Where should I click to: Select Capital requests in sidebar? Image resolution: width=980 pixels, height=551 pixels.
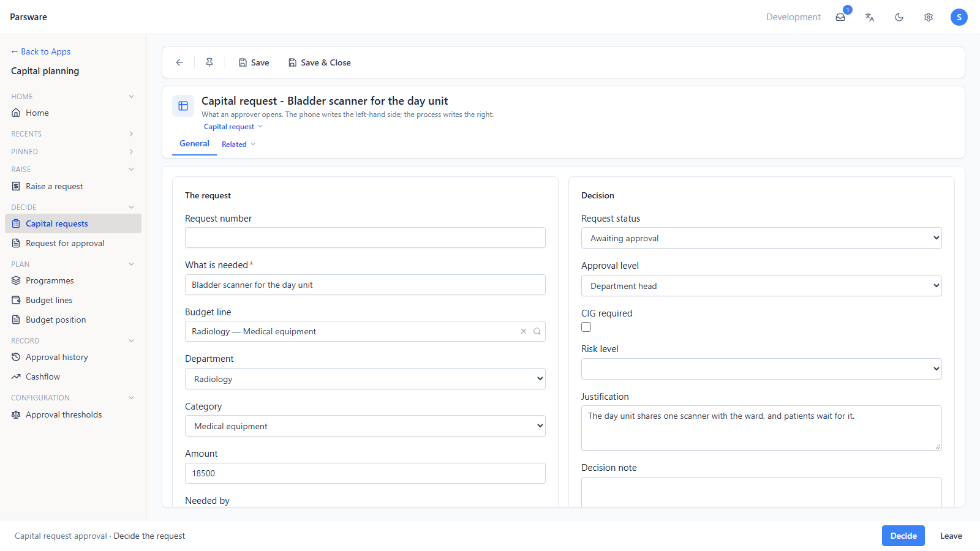pos(73,223)
